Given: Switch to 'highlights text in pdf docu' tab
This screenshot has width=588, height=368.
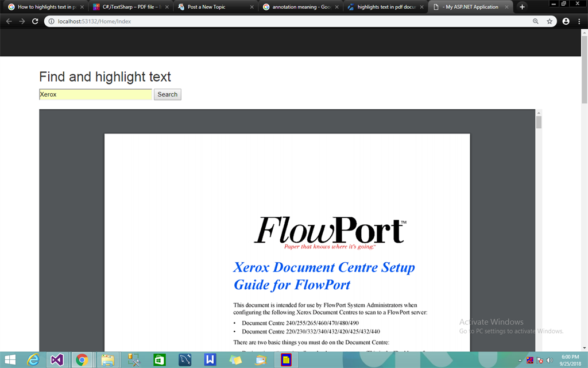Looking at the screenshot, I should [x=385, y=7].
